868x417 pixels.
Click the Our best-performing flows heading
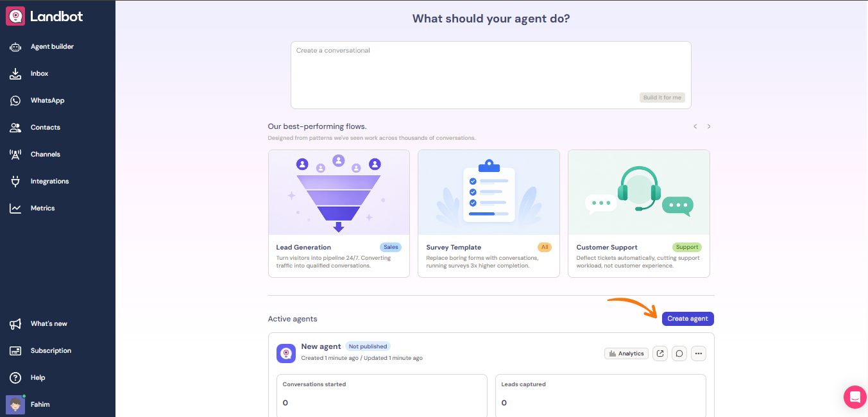[317, 126]
